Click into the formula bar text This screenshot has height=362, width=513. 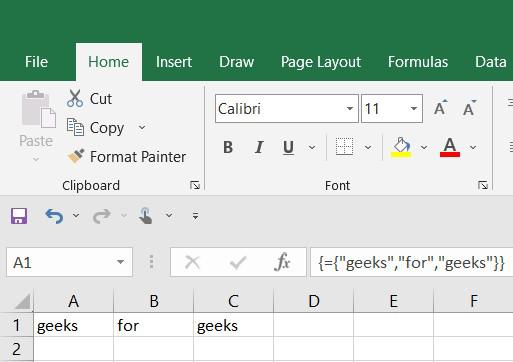coord(411,262)
